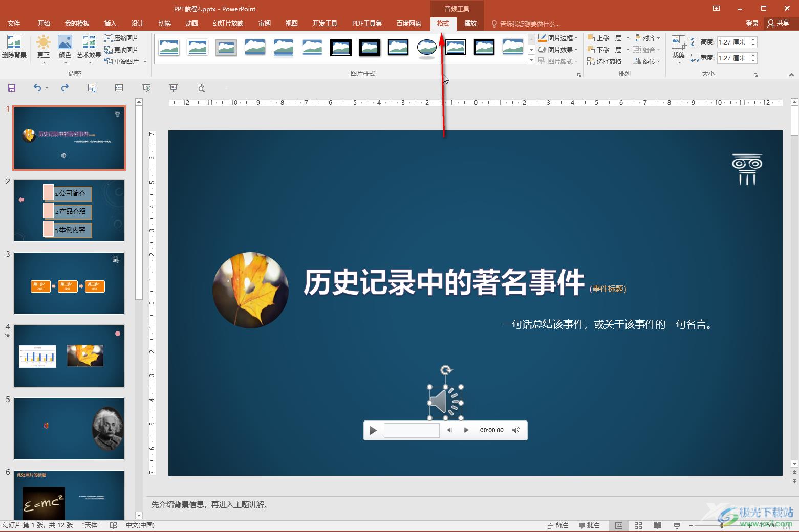The width and height of the screenshot is (799, 532).
Task: Click the Undo icon
Action: [x=37, y=87]
